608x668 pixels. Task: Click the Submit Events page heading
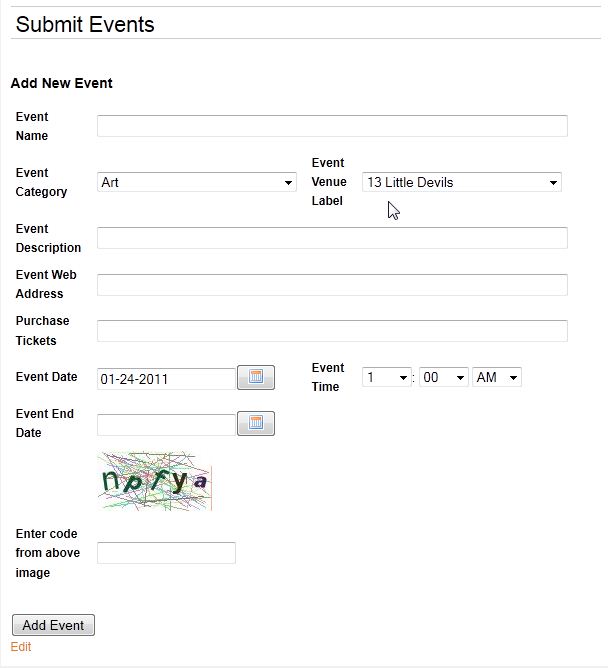click(x=85, y=25)
